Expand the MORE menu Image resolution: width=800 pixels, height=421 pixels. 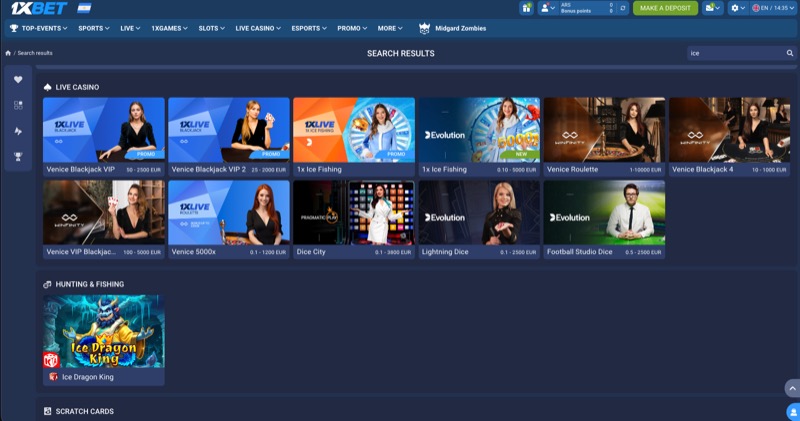[x=390, y=29]
